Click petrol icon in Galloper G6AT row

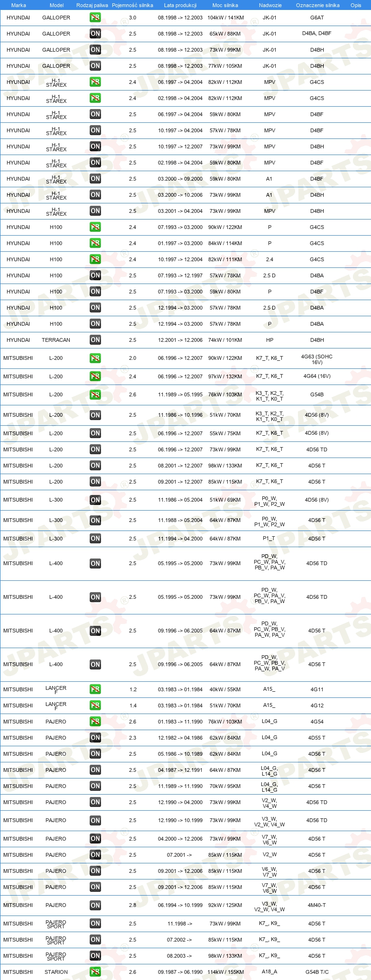click(x=95, y=18)
